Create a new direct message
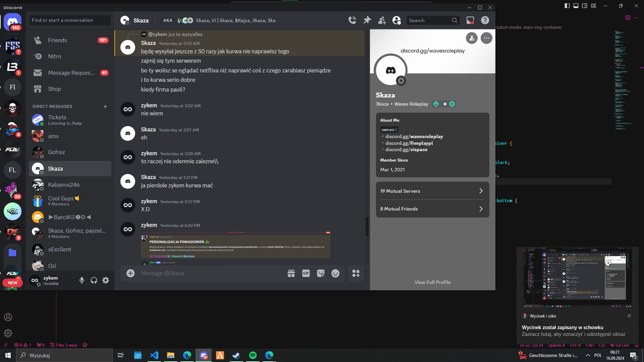 pyautogui.click(x=105, y=106)
